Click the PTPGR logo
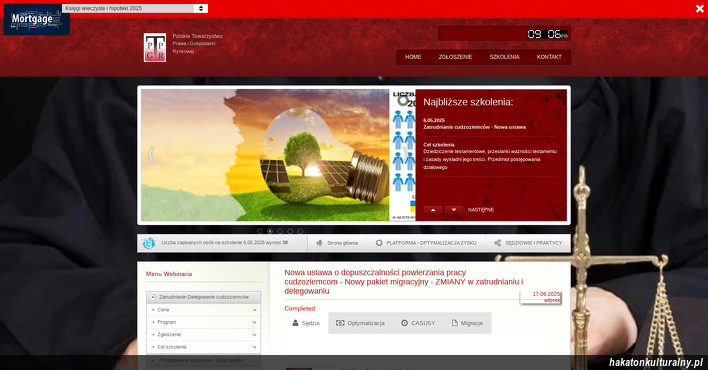708x370 pixels. coord(155,47)
